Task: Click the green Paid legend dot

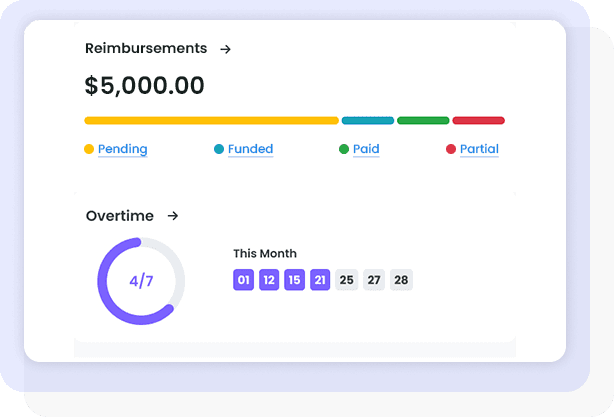Action: click(344, 149)
